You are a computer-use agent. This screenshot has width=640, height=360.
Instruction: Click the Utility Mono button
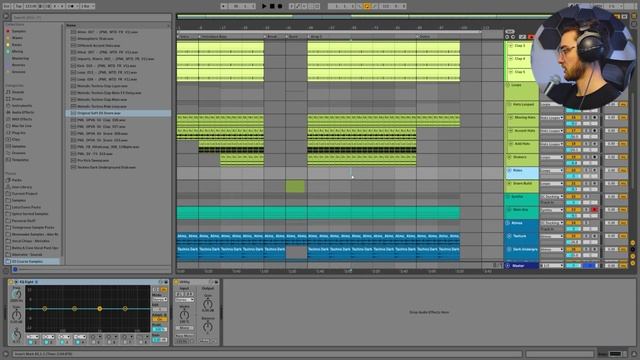[x=184, y=328]
